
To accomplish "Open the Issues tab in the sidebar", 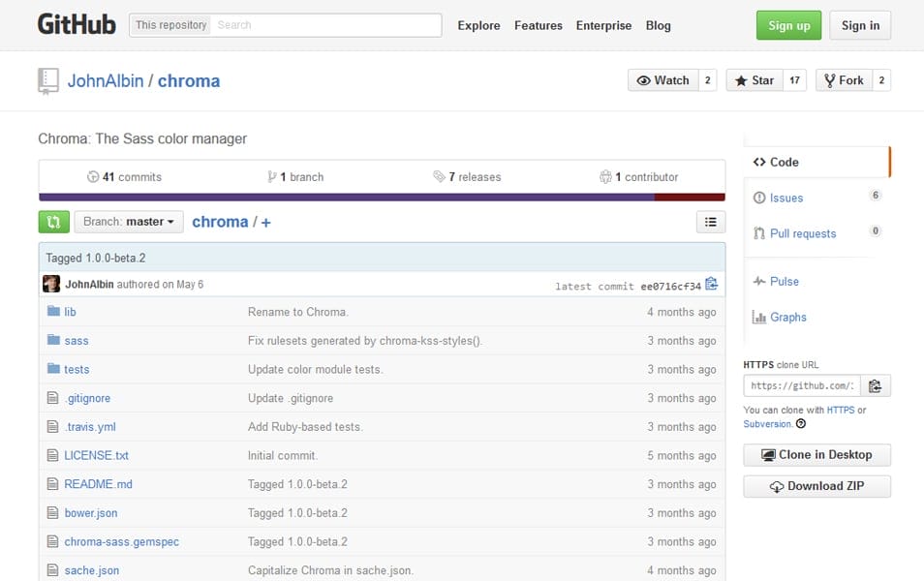I will point(785,198).
